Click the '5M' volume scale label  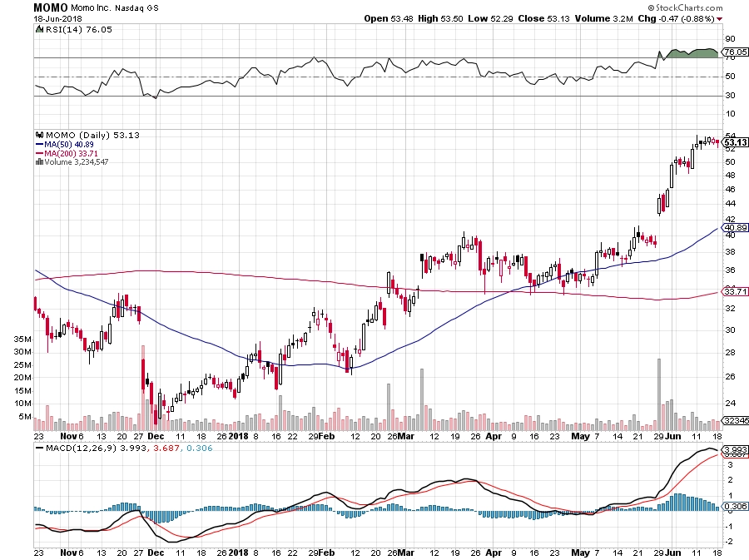25,417
